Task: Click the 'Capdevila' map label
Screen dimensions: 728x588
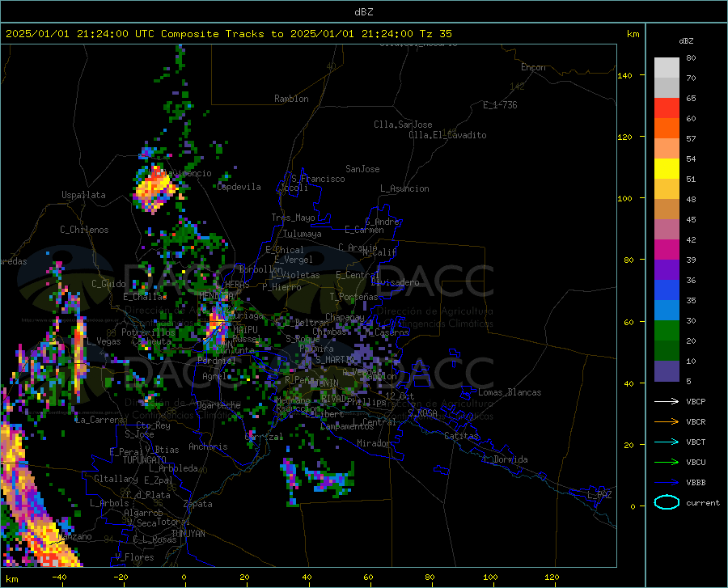Action: pyautogui.click(x=239, y=187)
